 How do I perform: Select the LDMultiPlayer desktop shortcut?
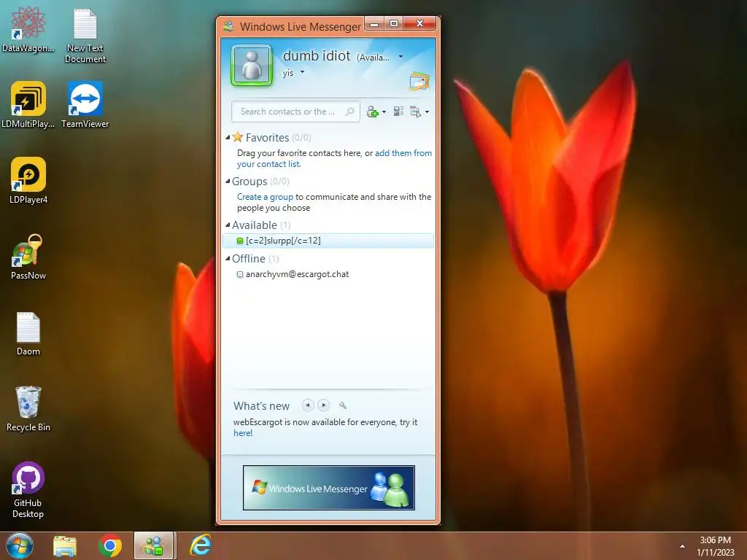coord(28,105)
